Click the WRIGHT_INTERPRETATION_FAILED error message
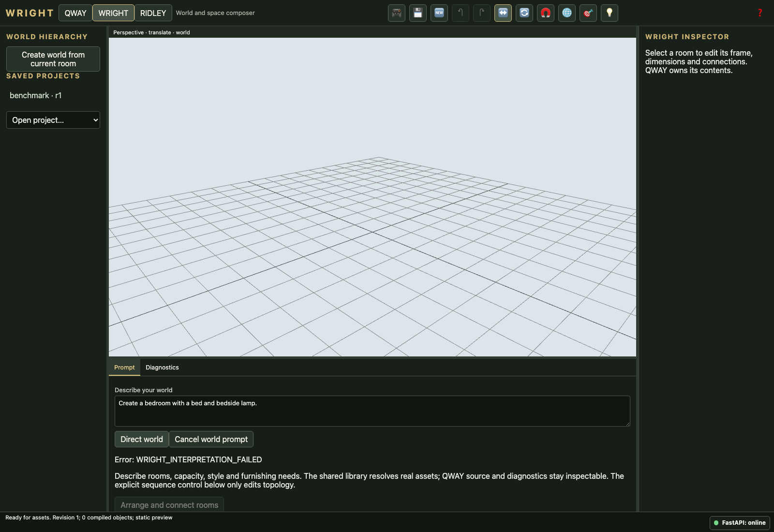774x532 pixels. pos(188,459)
